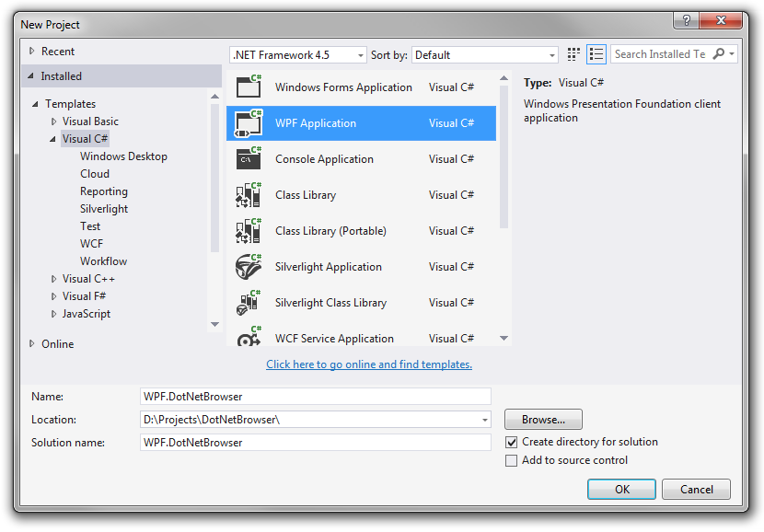
Task: Click the OK button
Action: [x=621, y=489]
